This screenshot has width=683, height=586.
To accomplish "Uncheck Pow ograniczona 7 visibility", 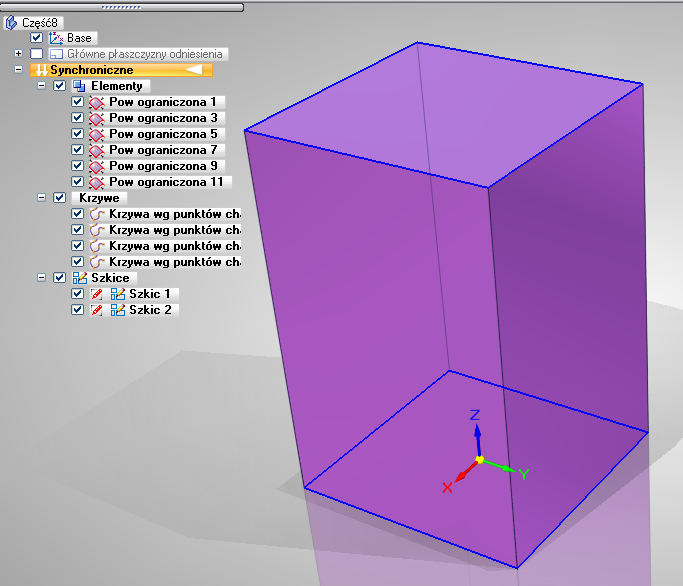I will click(78, 149).
